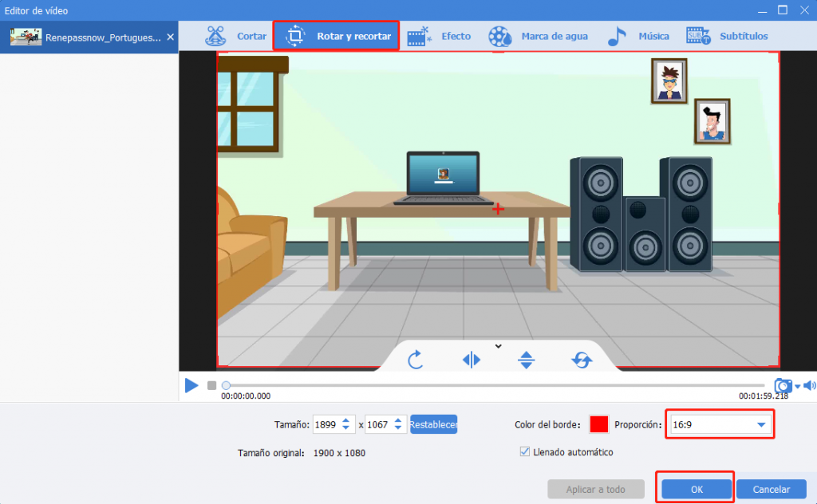Go to the Música tab
The width and height of the screenshot is (817, 504).
638,36
